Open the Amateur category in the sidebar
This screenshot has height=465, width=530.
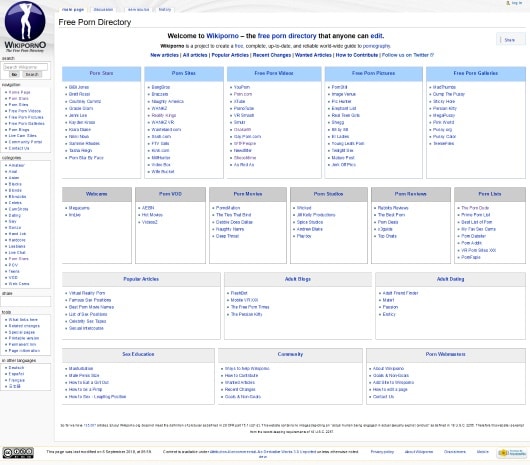coord(17,166)
